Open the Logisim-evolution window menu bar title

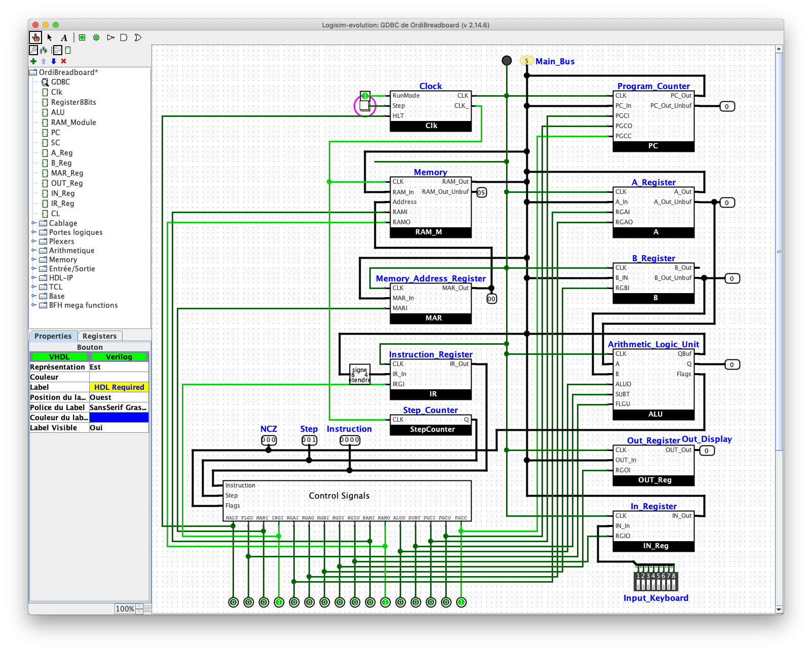click(x=405, y=24)
